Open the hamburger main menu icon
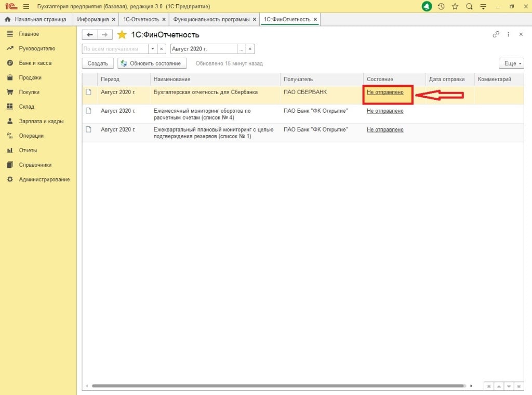Viewport: 532px width, 395px height. pos(26,6)
